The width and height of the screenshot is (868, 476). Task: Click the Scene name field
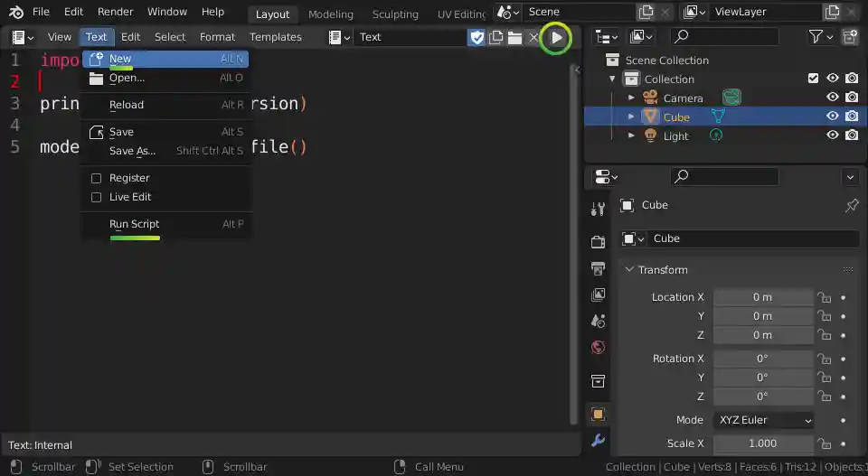point(580,12)
